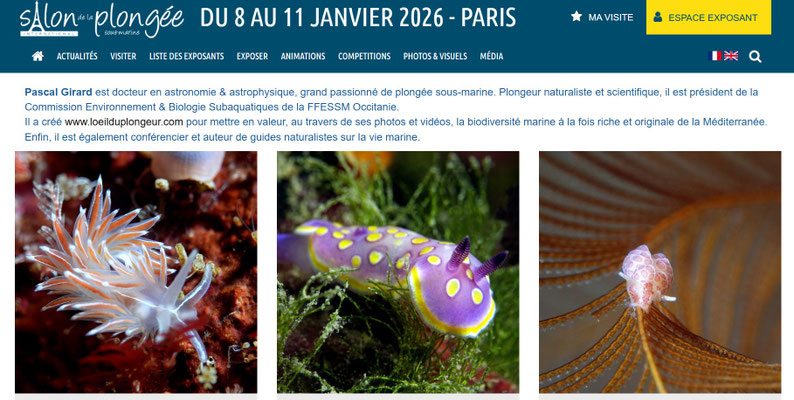
Task: Open the Actualités menu
Action: tap(77, 56)
